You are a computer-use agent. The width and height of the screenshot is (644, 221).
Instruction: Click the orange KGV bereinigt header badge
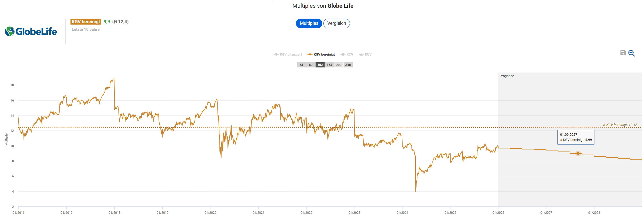coord(86,22)
